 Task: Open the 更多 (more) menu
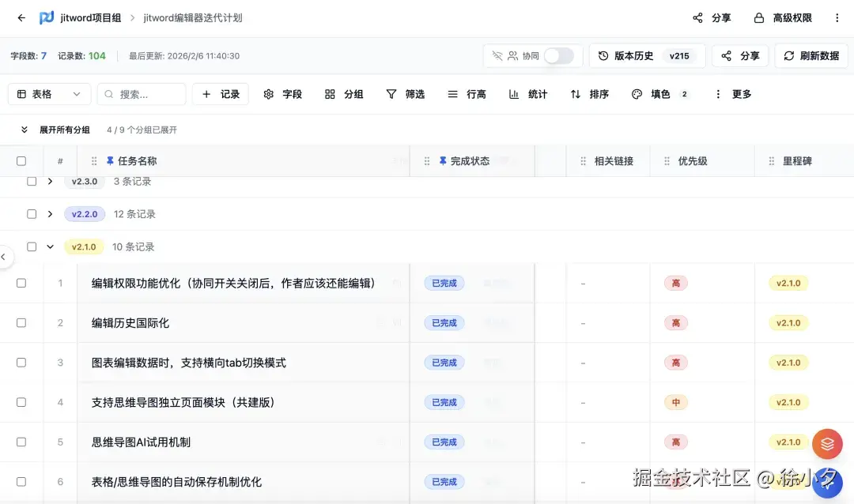pyautogui.click(x=735, y=93)
